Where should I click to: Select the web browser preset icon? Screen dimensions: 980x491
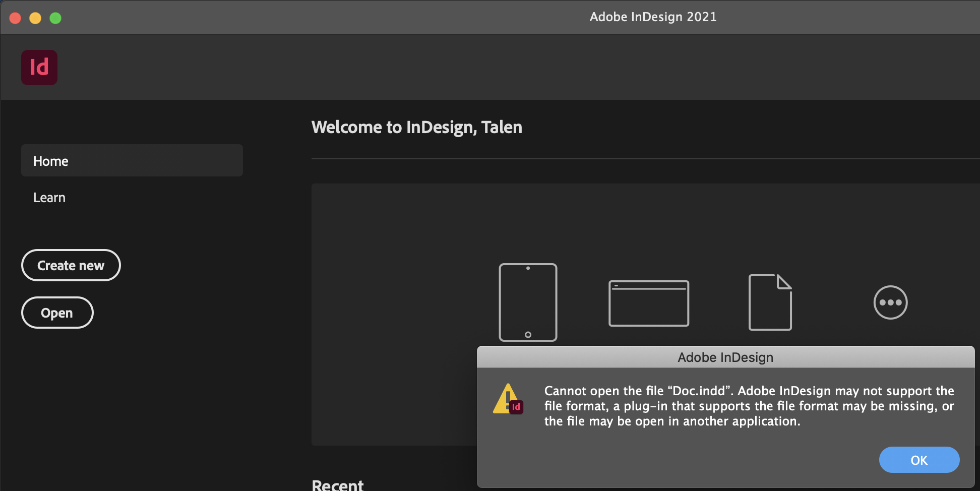point(648,302)
